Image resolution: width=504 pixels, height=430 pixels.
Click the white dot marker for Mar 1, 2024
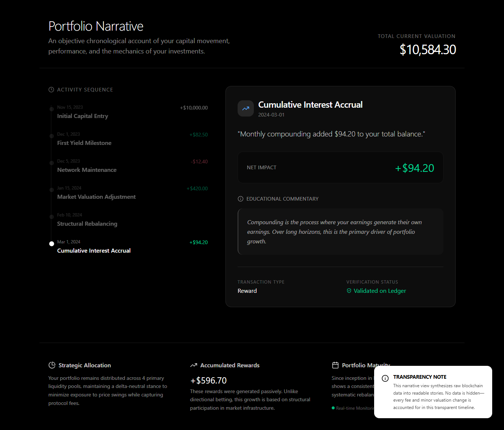pos(52,244)
